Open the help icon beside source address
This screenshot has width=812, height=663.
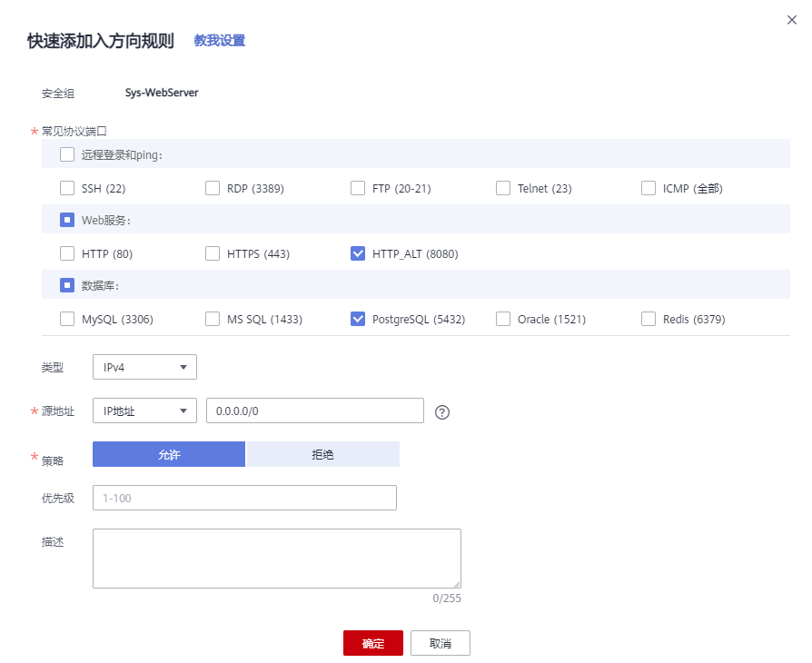click(442, 411)
